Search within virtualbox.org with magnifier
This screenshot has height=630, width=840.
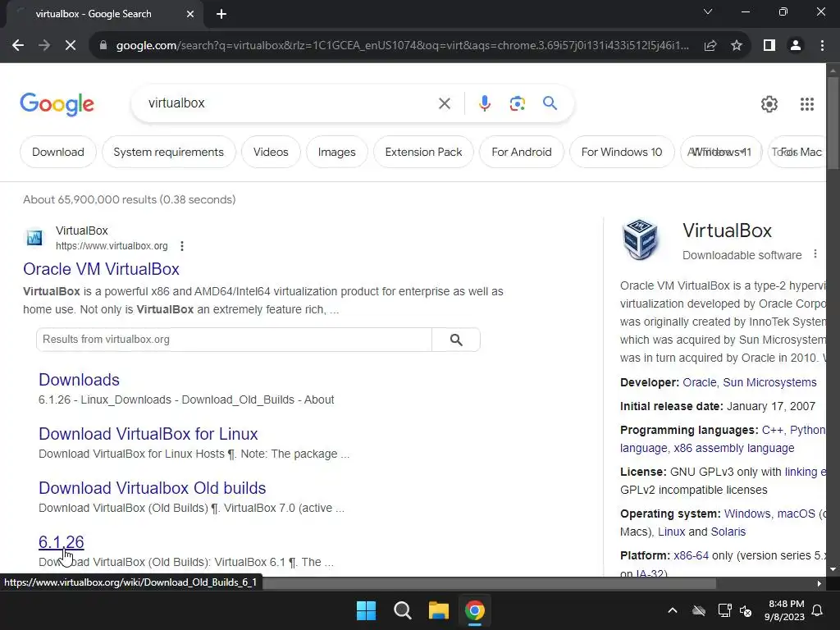click(456, 340)
